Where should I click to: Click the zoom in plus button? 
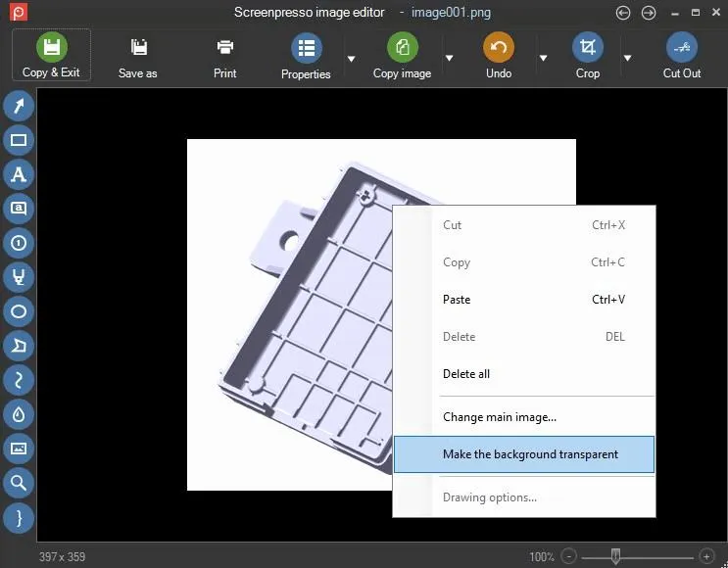click(706, 556)
